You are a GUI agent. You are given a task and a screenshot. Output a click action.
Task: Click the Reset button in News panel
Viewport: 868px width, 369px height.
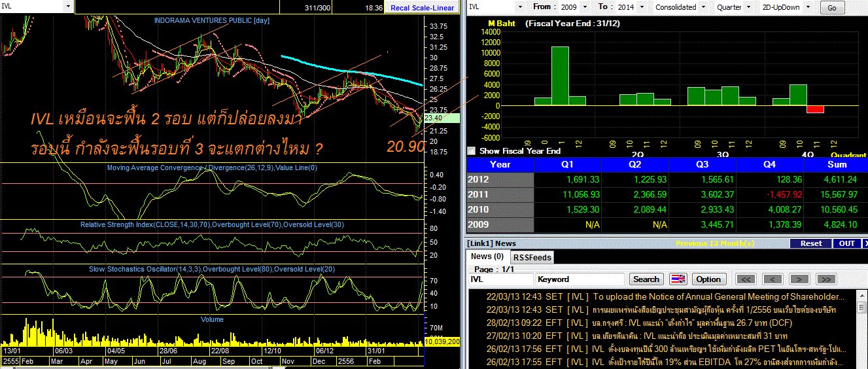[810, 243]
